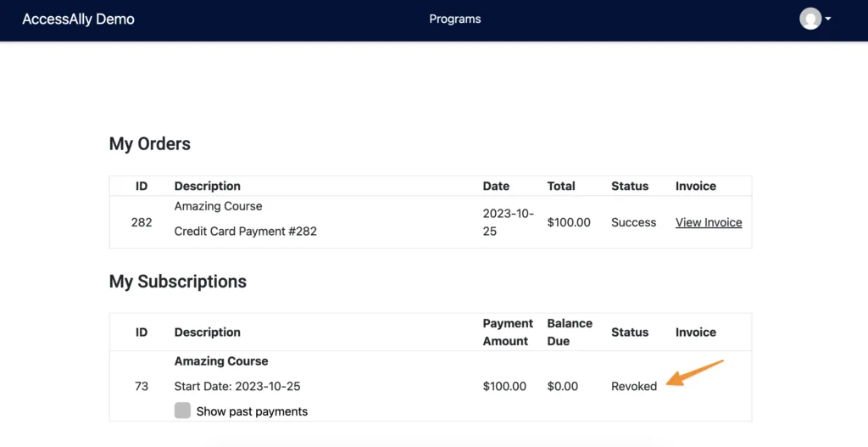Click the bold Amazing Course subscription title

point(221,361)
